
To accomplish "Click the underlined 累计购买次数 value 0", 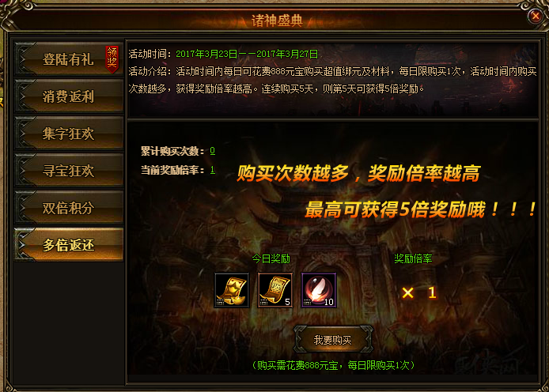I will [x=212, y=151].
